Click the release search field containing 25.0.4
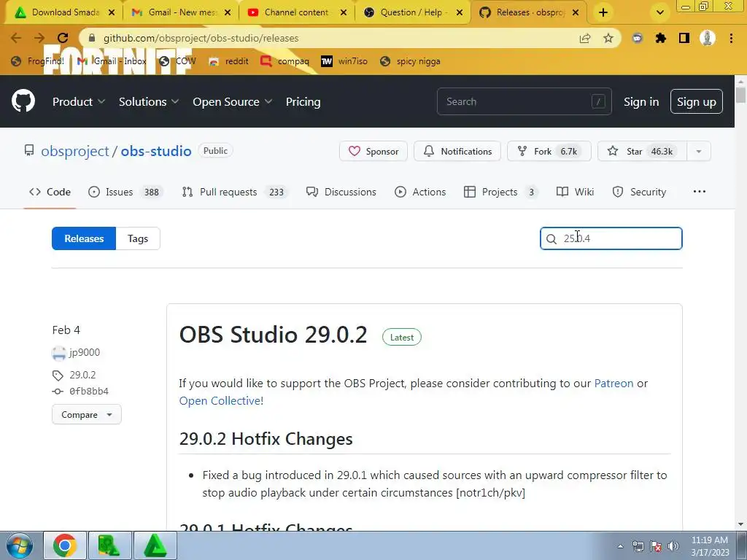 tap(611, 238)
